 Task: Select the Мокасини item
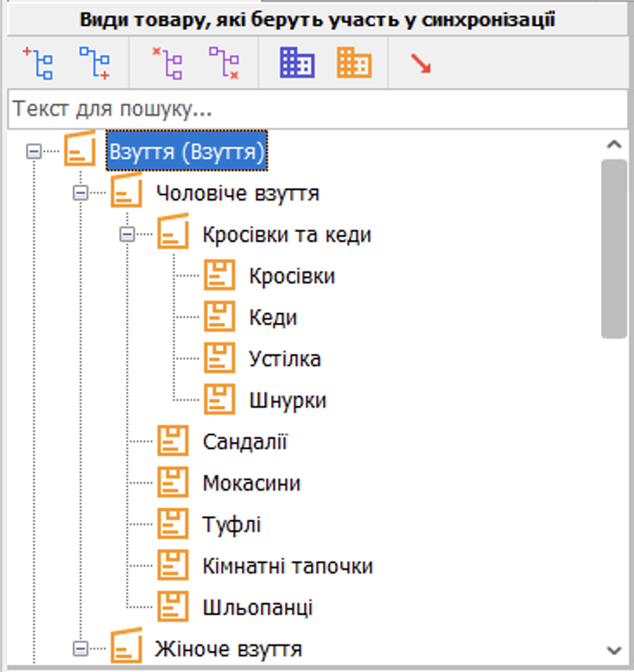pyautogui.click(x=251, y=484)
